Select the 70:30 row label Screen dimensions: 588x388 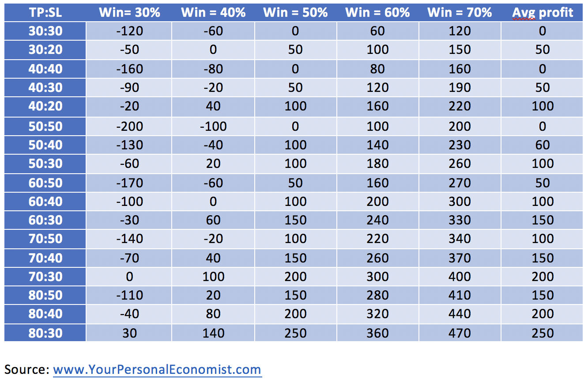click(45, 277)
